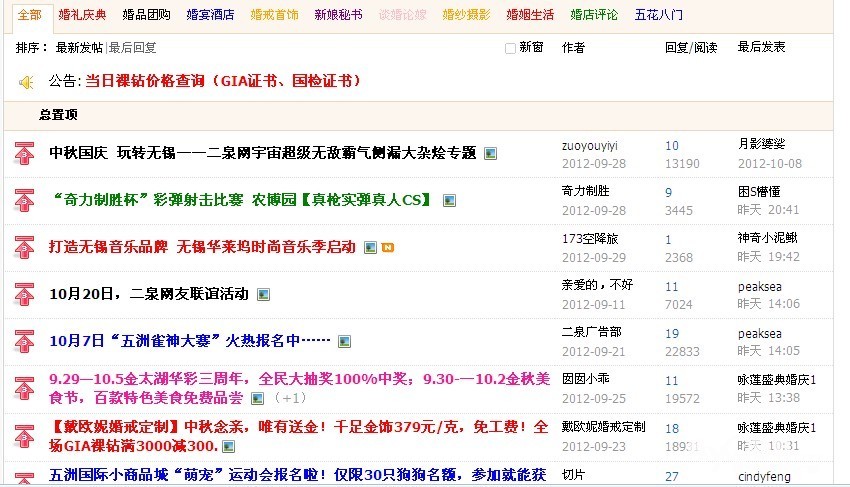Open last poster 月影婆娑 profile link
Screen dimensions: 850x487
click(x=761, y=145)
